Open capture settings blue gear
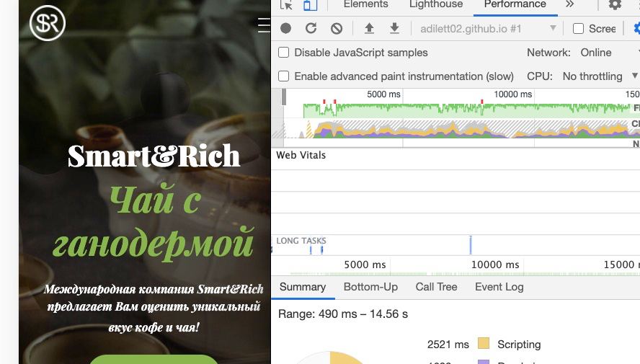Viewport: 640px width, 364px height. [636, 29]
